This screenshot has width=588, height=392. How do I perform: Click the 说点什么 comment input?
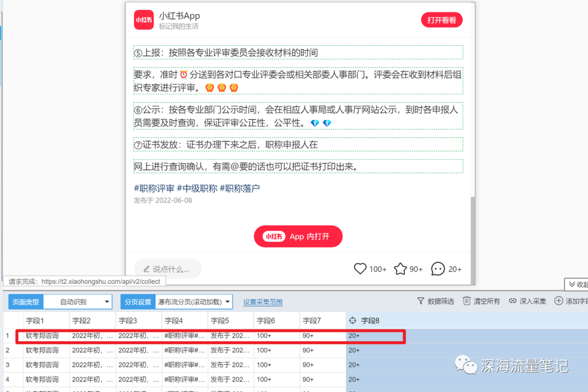coord(168,269)
